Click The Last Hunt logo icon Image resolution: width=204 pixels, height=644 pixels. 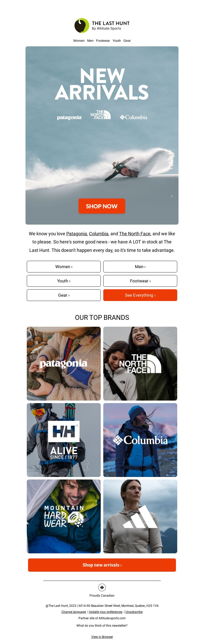pos(82,25)
